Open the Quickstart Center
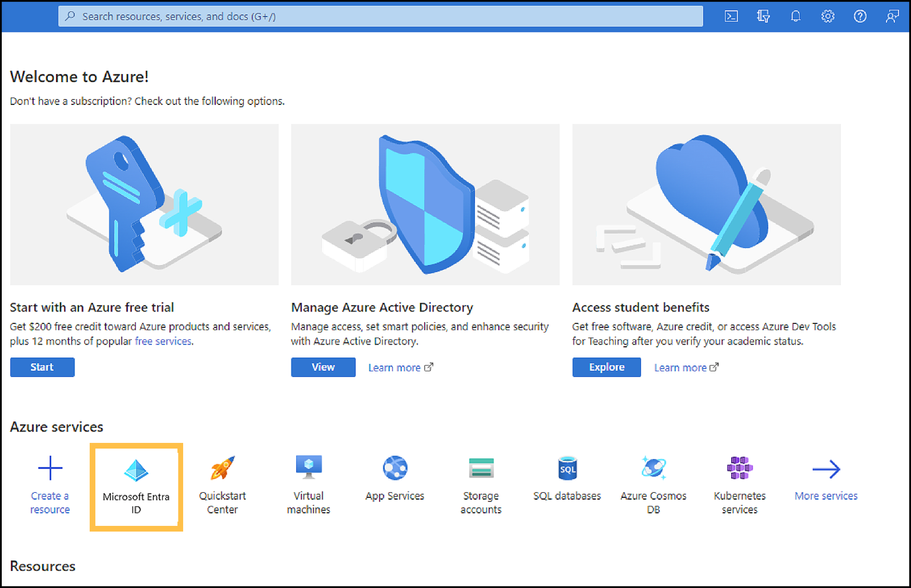This screenshot has width=911, height=588. point(222,481)
